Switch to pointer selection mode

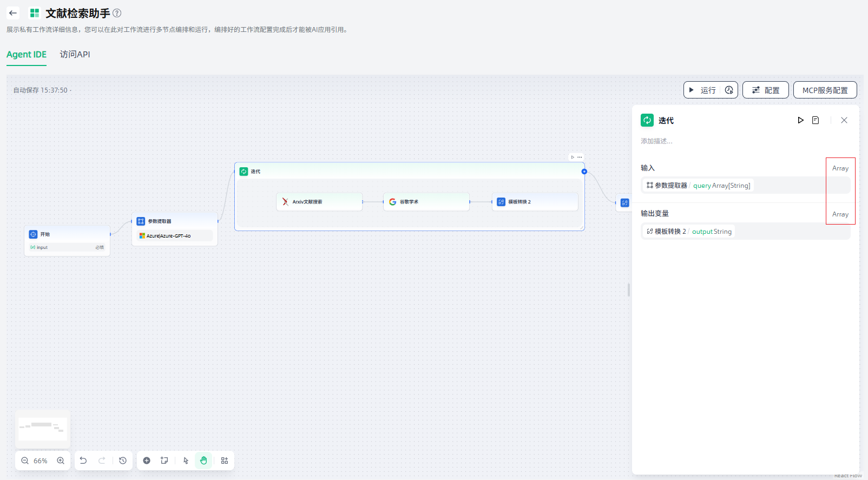[186, 461]
